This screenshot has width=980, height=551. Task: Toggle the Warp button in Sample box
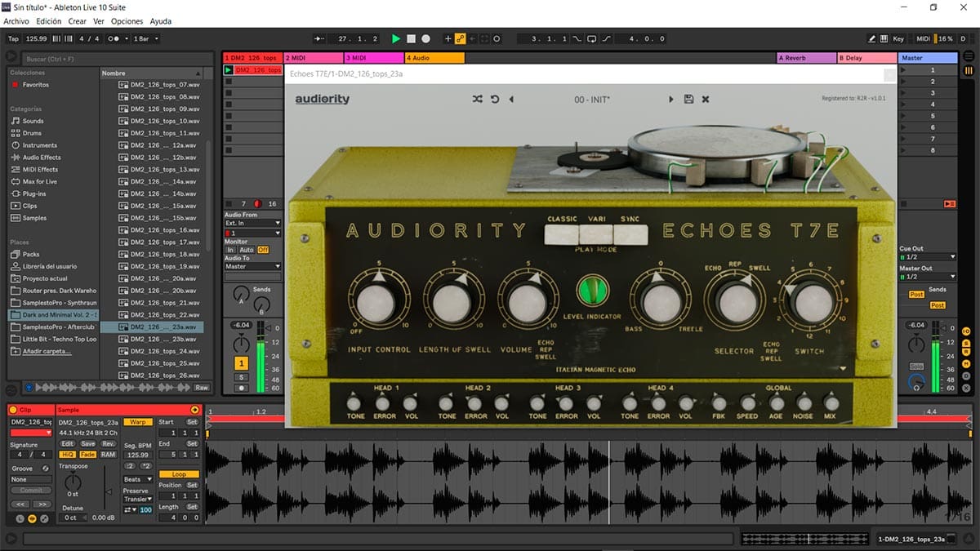point(138,422)
